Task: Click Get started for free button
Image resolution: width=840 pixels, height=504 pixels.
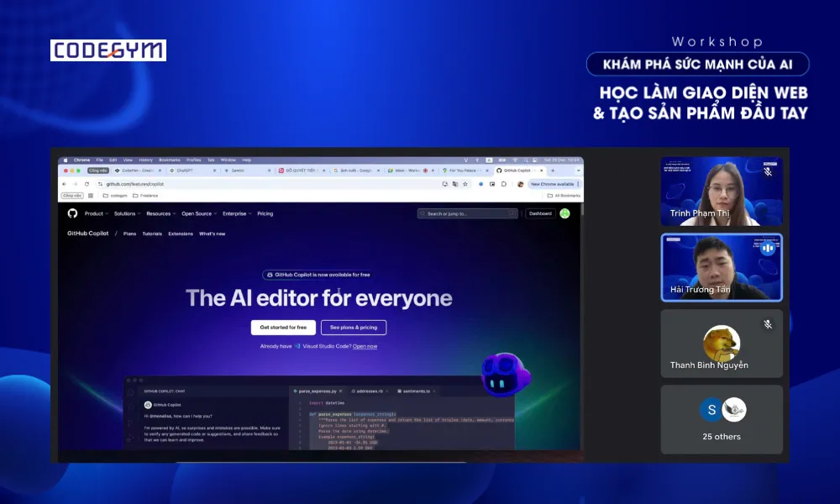Action: pyautogui.click(x=283, y=328)
